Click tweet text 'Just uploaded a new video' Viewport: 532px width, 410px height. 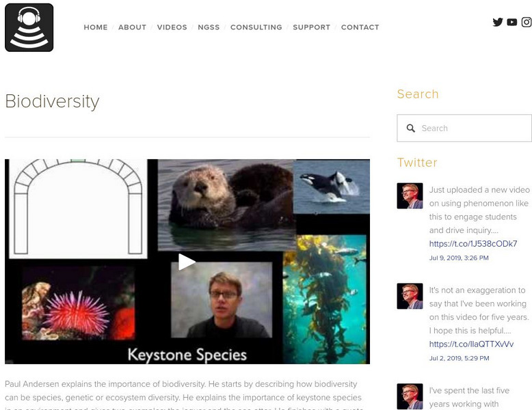point(479,190)
